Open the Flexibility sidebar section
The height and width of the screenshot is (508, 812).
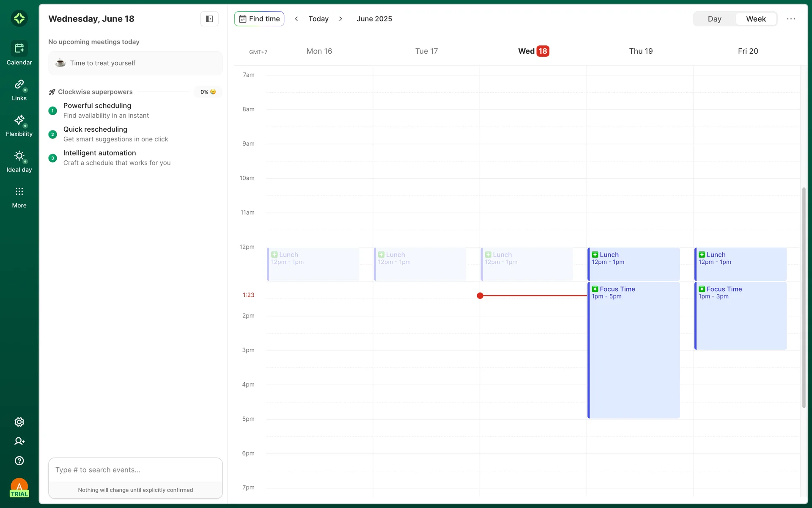point(19,126)
